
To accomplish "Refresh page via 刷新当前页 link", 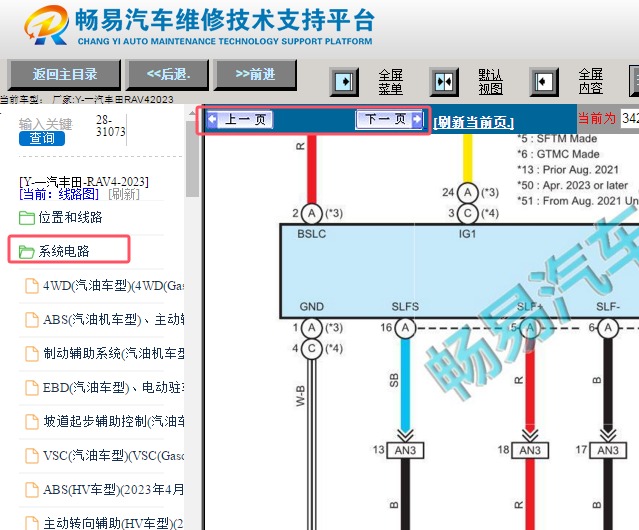I will (x=474, y=122).
